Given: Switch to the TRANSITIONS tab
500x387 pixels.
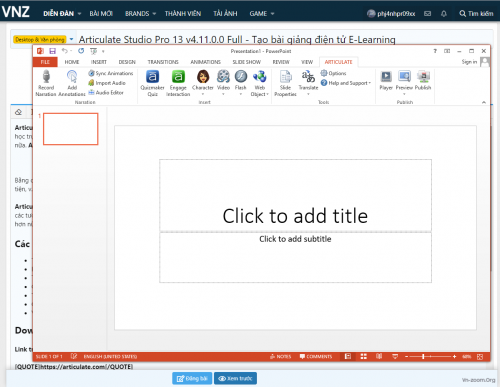Looking at the screenshot, I should pyautogui.click(x=163, y=62).
